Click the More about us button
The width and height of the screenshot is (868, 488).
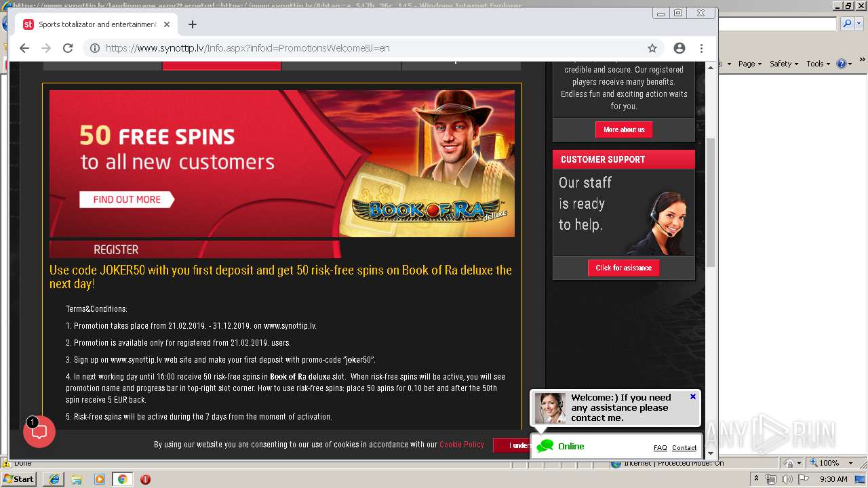pos(624,129)
